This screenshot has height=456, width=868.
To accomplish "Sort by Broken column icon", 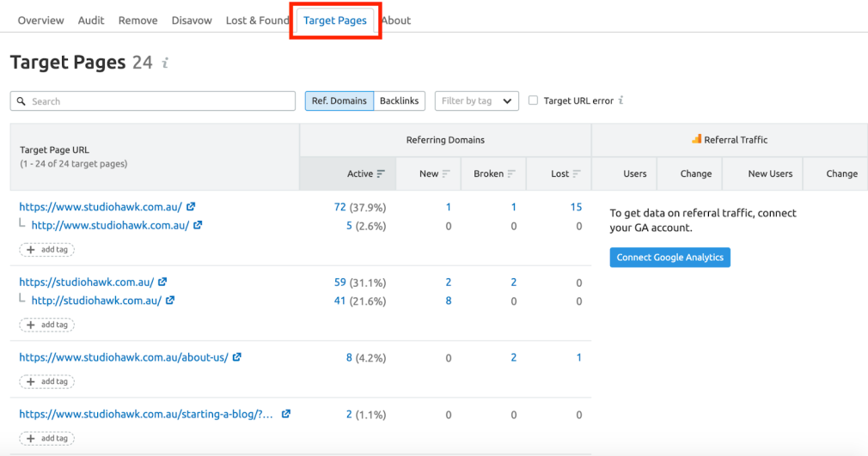I will (511, 173).
